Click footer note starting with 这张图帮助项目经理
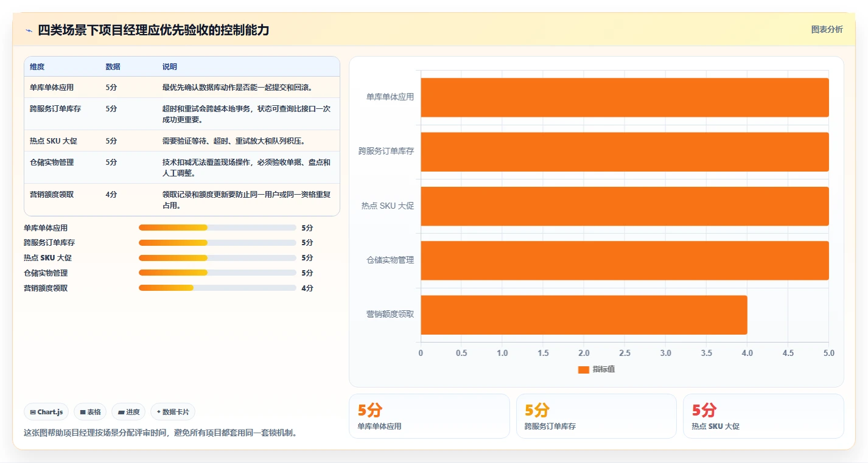Screen dimensions: 868x463 click(x=160, y=433)
